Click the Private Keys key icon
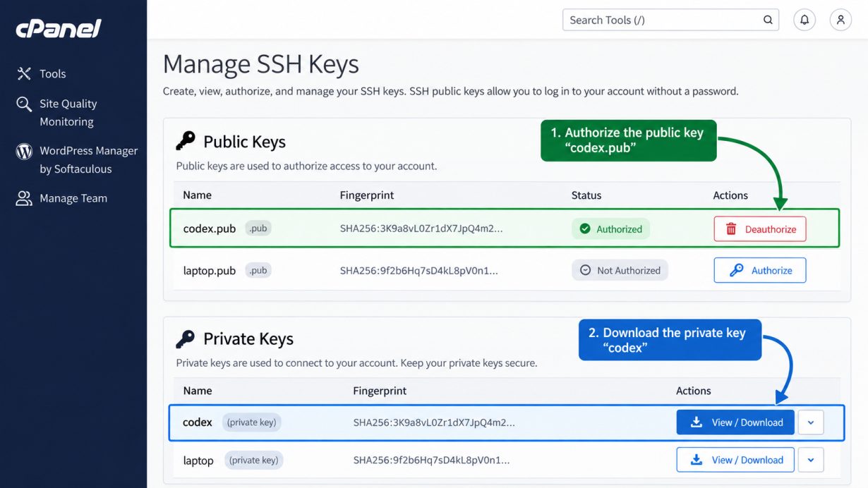This screenshot has width=868, height=488. click(x=185, y=338)
